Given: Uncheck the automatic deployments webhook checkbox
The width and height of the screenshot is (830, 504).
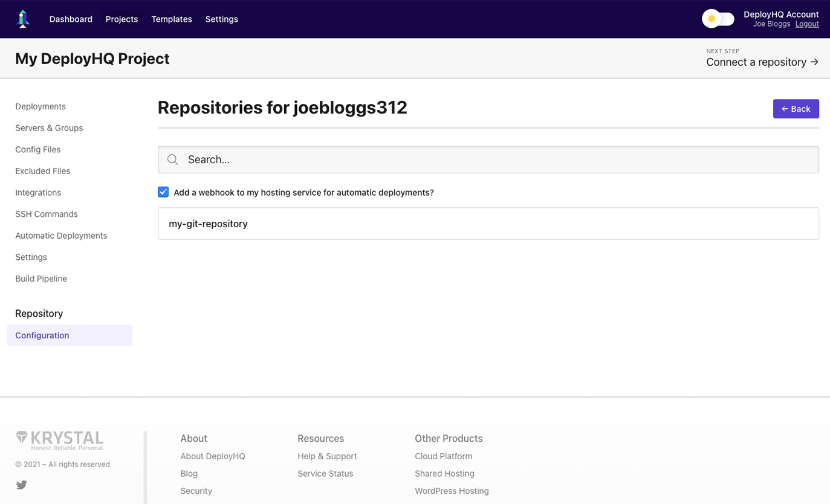Looking at the screenshot, I should [163, 192].
